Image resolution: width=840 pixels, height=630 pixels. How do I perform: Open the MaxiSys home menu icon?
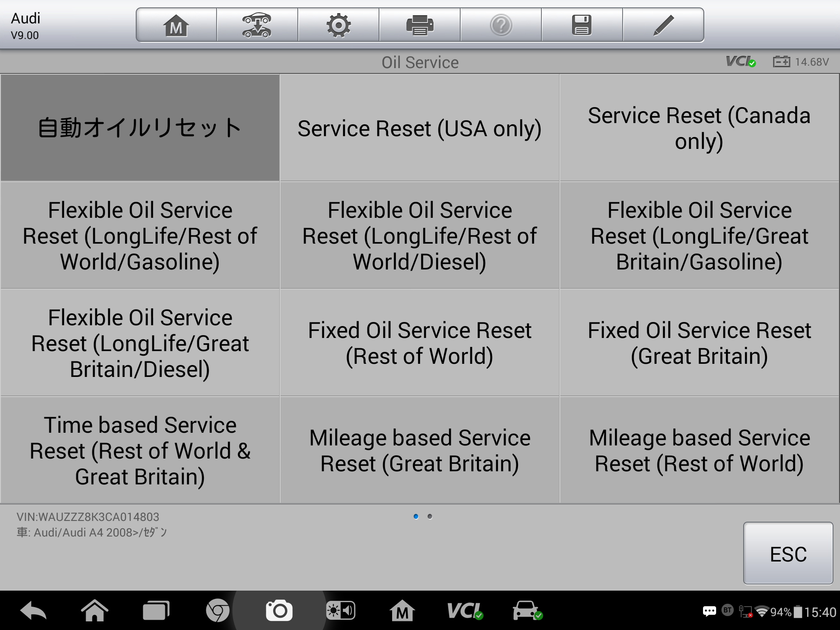tap(176, 25)
